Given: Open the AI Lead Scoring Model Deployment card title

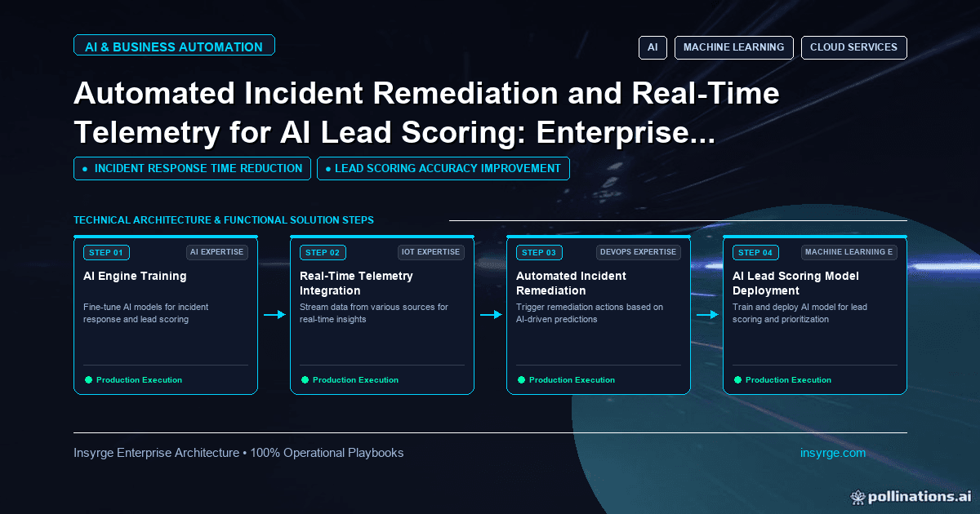Looking at the screenshot, I should tap(795, 283).
